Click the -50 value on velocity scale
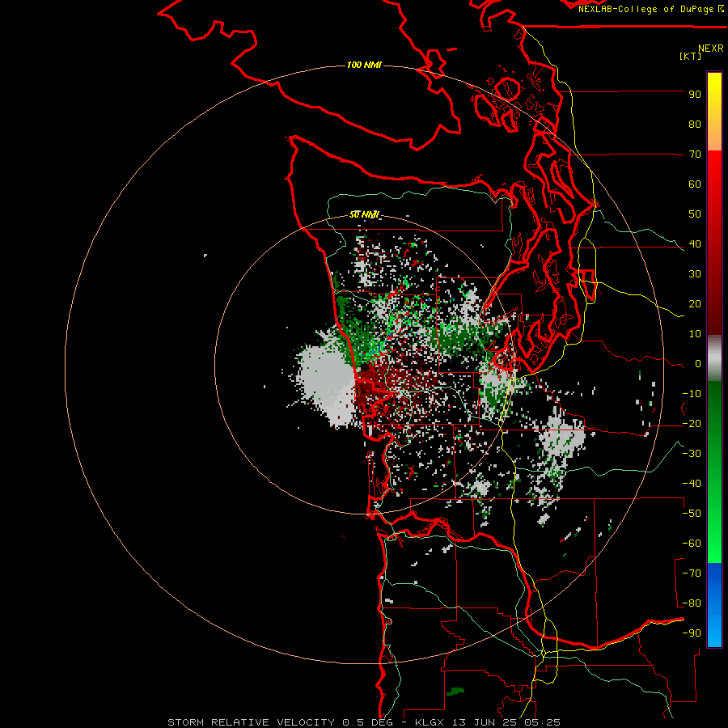Image resolution: width=728 pixels, height=728 pixels. (692, 514)
